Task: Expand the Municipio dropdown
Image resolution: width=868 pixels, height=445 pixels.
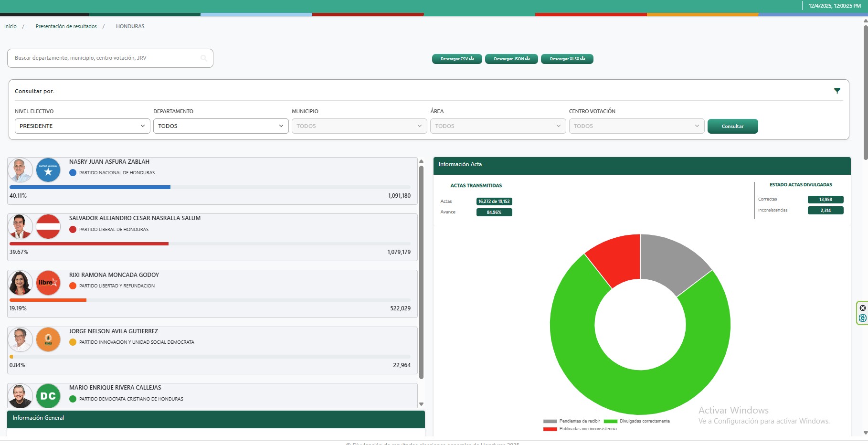Action: 359,126
